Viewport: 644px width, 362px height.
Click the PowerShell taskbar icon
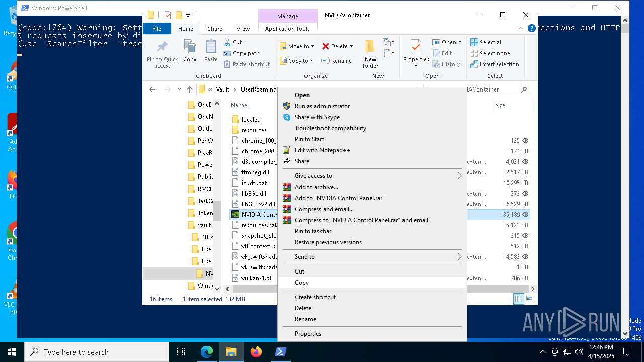pos(281,352)
